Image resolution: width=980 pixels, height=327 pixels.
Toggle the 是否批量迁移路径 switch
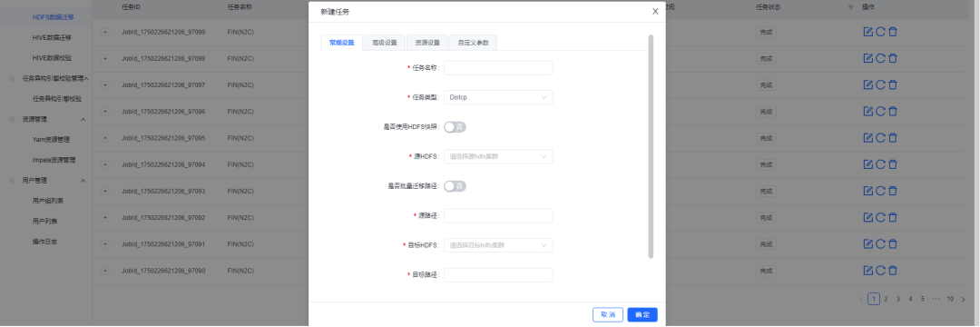(x=455, y=185)
